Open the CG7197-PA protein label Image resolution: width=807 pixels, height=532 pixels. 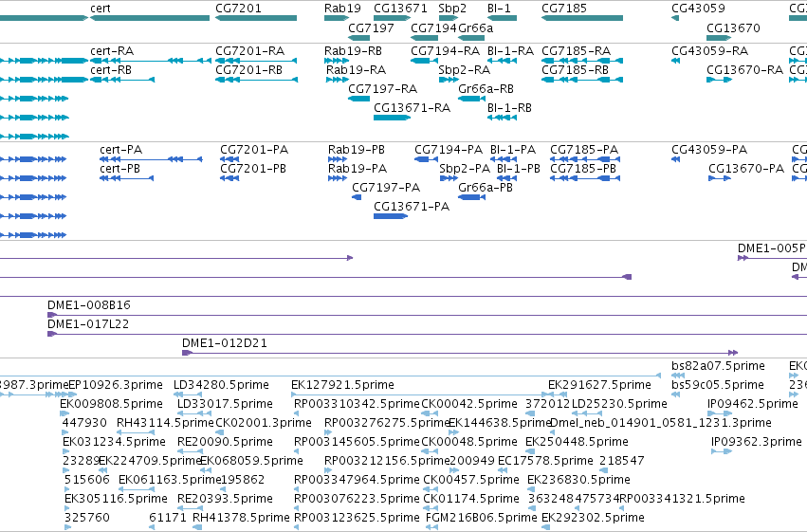point(386,187)
